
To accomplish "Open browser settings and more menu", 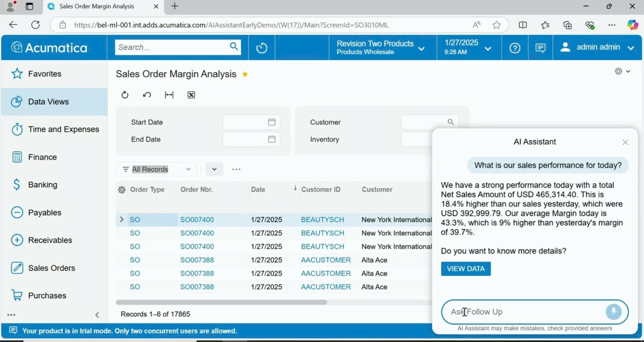I will pos(612,25).
